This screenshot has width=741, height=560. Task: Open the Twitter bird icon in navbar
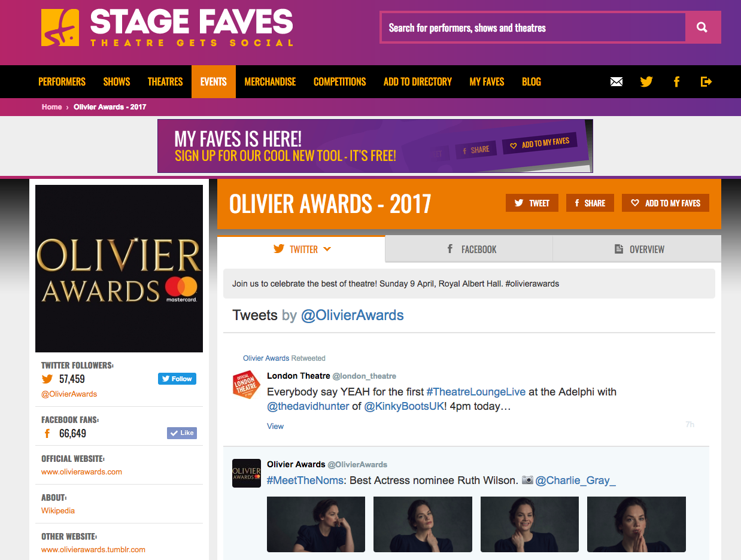tap(646, 82)
